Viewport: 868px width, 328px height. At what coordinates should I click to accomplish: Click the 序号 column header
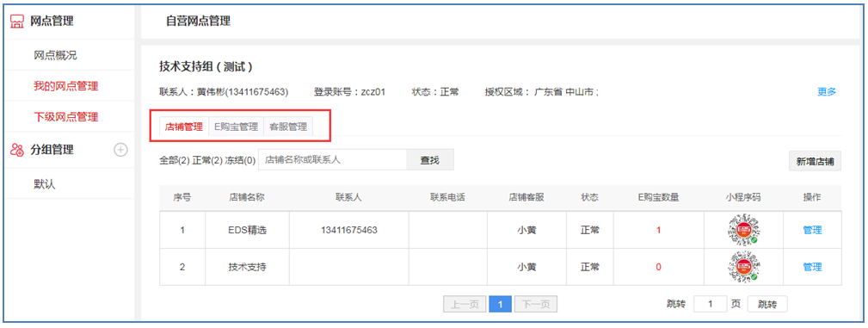[182, 198]
